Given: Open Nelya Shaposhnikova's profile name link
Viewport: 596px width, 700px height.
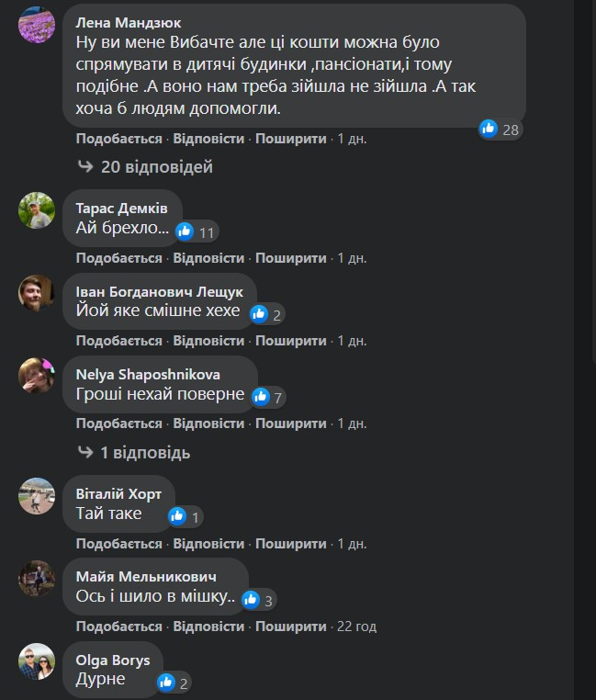Looking at the screenshot, I should (x=147, y=374).
